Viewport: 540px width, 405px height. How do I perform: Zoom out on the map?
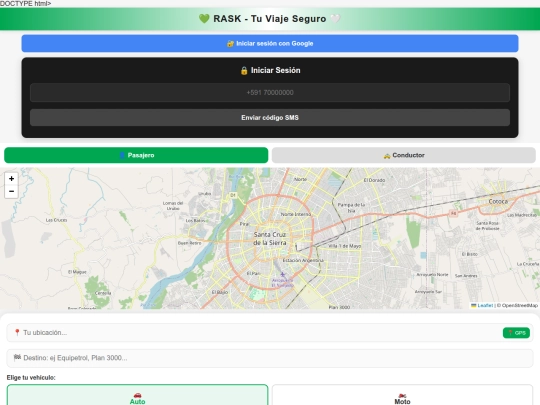11,191
